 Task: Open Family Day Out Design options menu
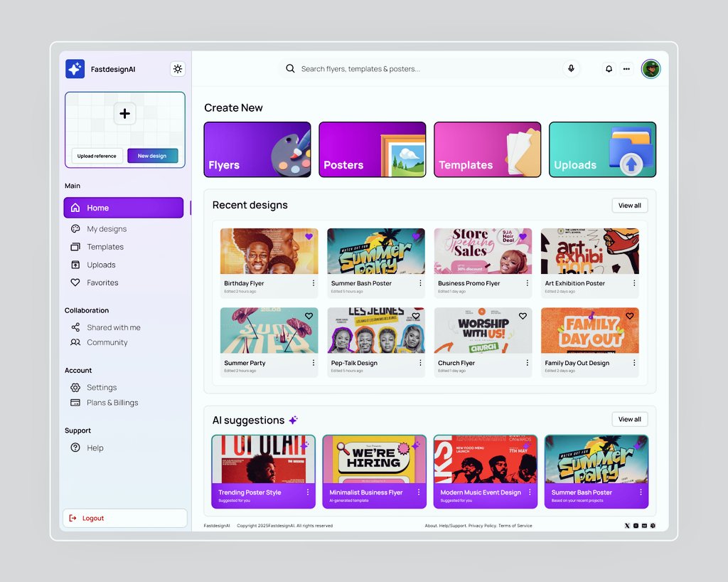click(634, 363)
